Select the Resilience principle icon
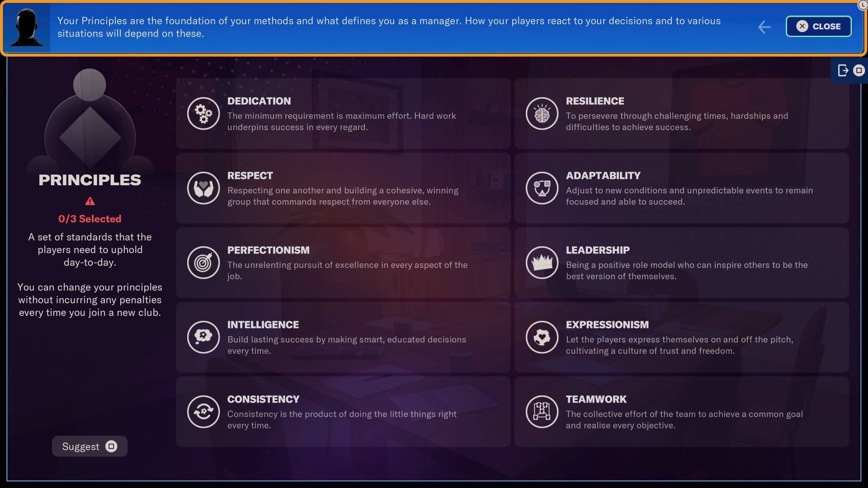 coord(541,113)
